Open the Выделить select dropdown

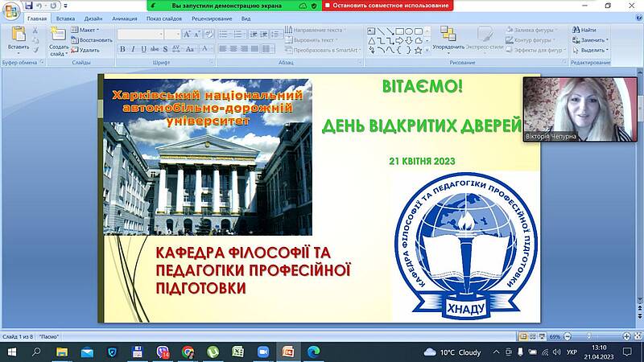(590, 50)
